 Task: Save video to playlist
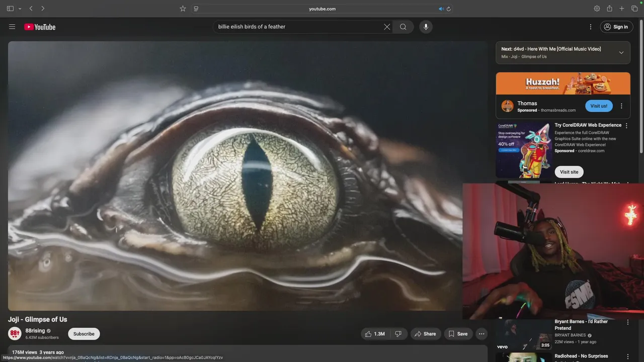tap(458, 334)
